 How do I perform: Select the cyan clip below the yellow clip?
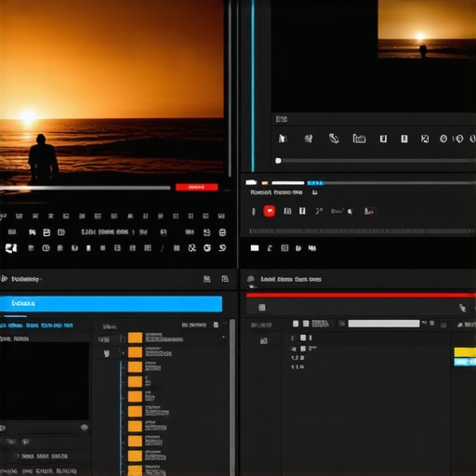(465, 362)
